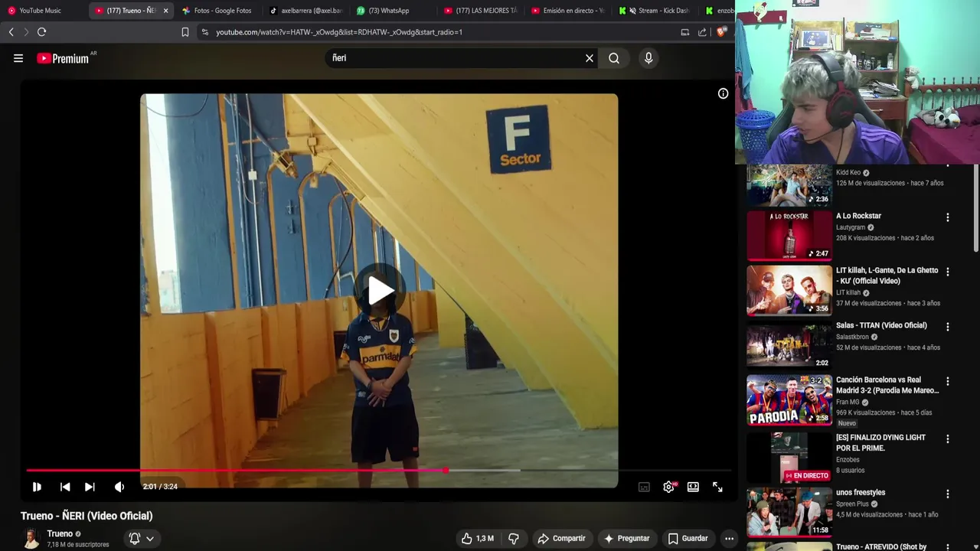The image size is (980, 551).
Task: Open the notification bell dropdown for Trueno
Action: (142, 538)
